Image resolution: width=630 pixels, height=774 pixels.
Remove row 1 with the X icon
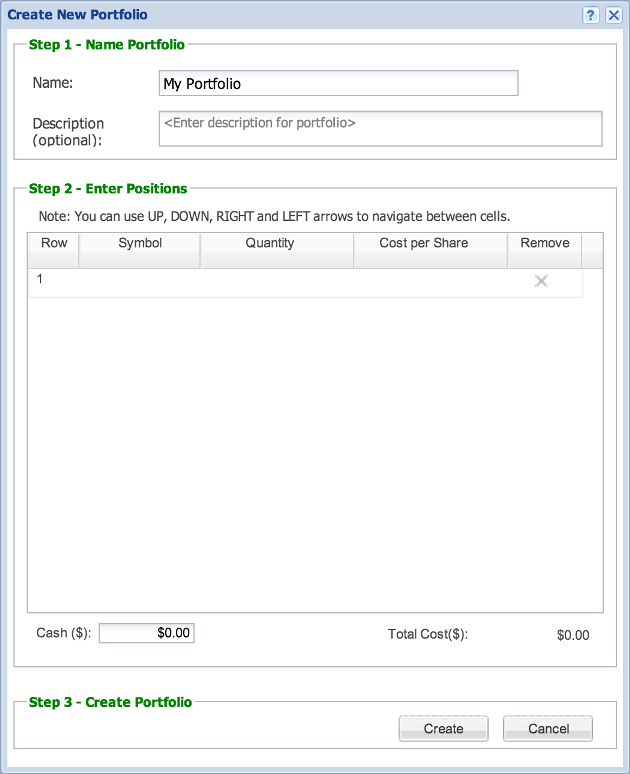tap(541, 281)
